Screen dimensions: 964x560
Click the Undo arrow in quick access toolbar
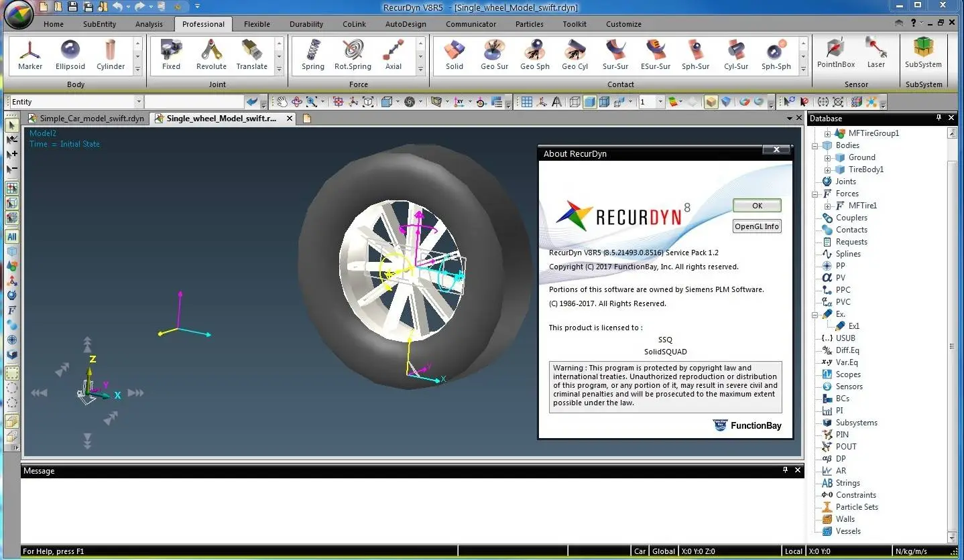point(118,7)
